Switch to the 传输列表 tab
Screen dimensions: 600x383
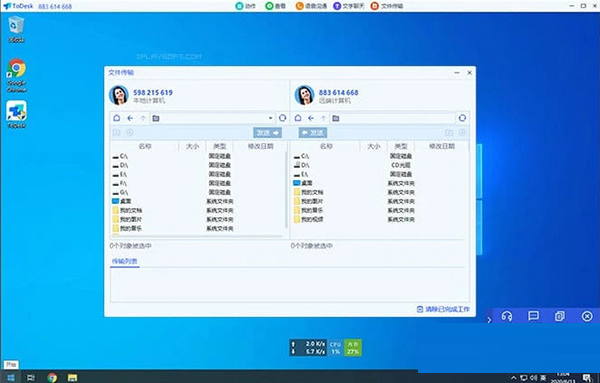(x=125, y=261)
